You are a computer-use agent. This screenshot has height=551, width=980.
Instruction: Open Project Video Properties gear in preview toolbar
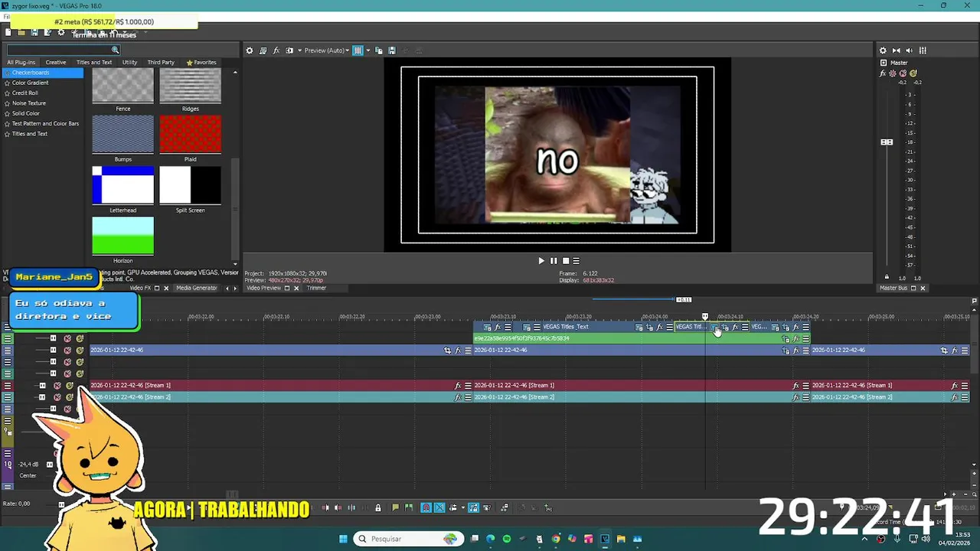(x=249, y=51)
